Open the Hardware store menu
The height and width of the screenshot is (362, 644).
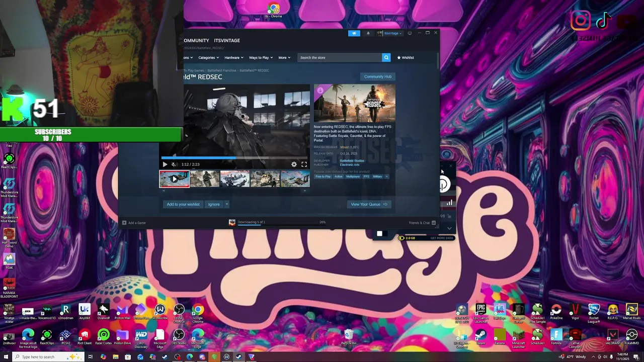233,57
